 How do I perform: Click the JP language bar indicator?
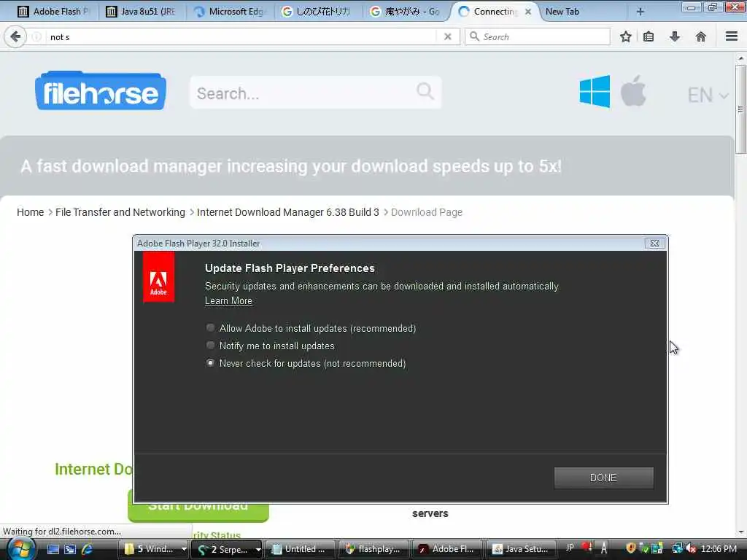(x=570, y=548)
